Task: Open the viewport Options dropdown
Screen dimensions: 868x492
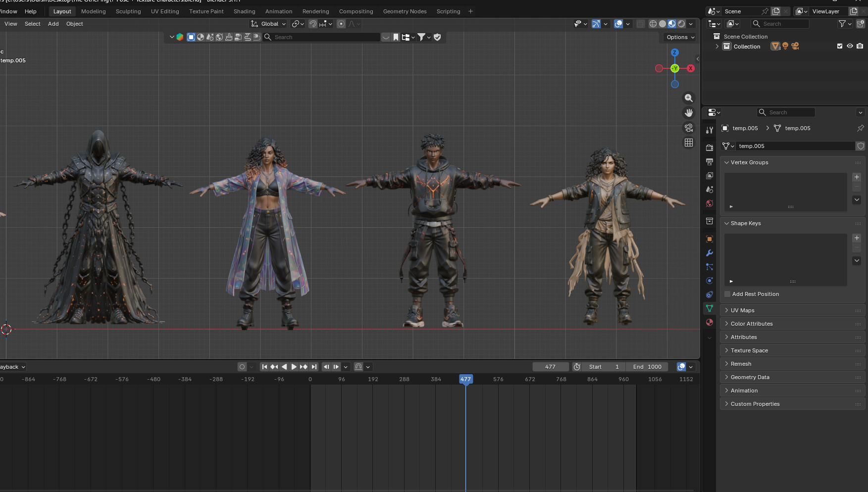Action: [x=680, y=37]
